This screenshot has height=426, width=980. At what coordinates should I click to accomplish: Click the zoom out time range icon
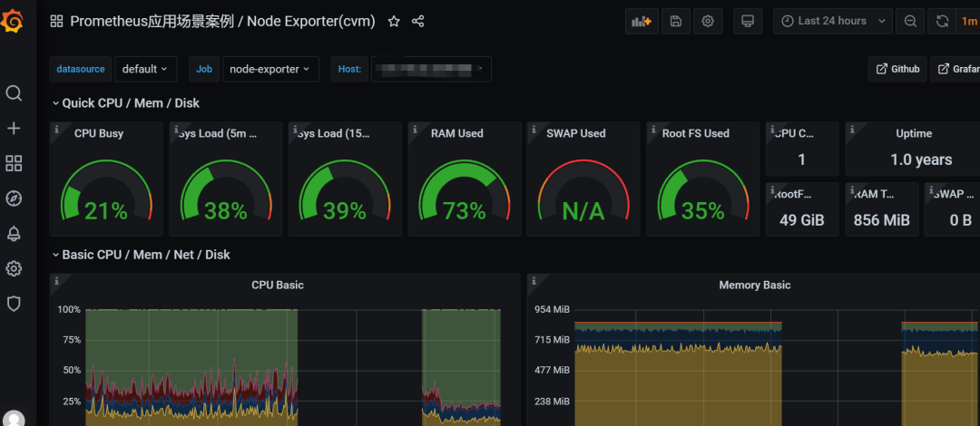[x=911, y=21]
